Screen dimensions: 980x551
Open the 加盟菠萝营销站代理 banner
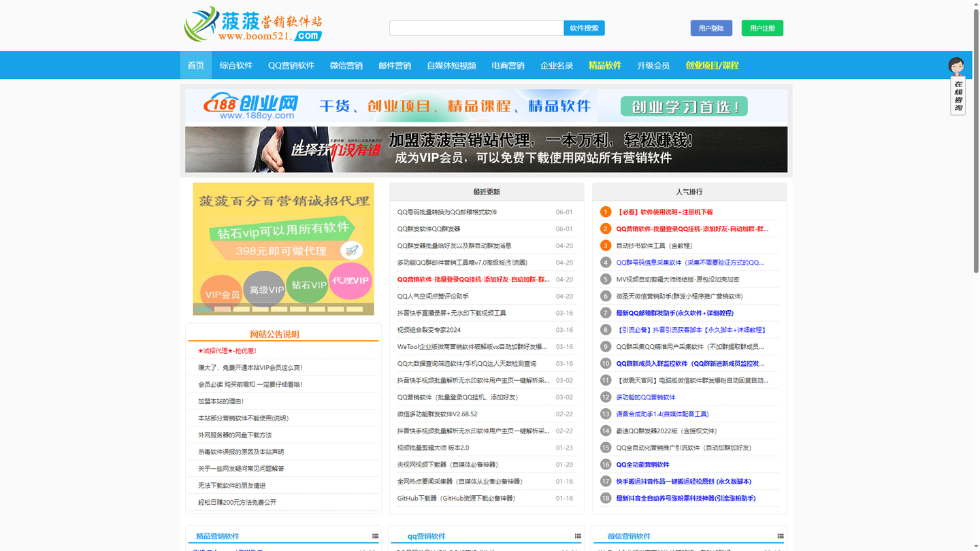[486, 149]
